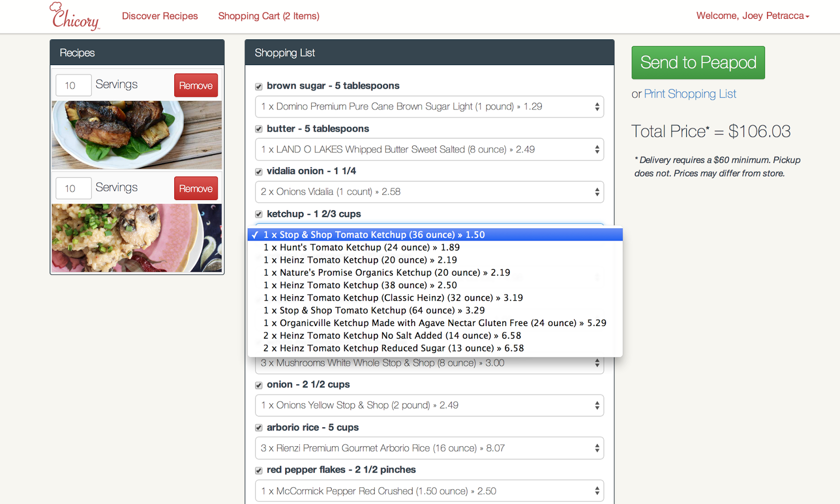Select Heinz Ketchup No Salt Added option

coord(435,335)
